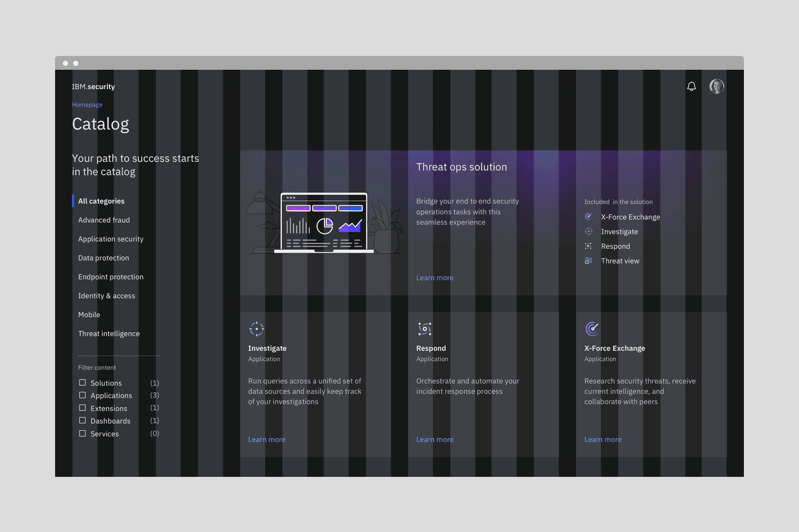
Task: Click the Threat ops solution illustration
Action: [324, 223]
